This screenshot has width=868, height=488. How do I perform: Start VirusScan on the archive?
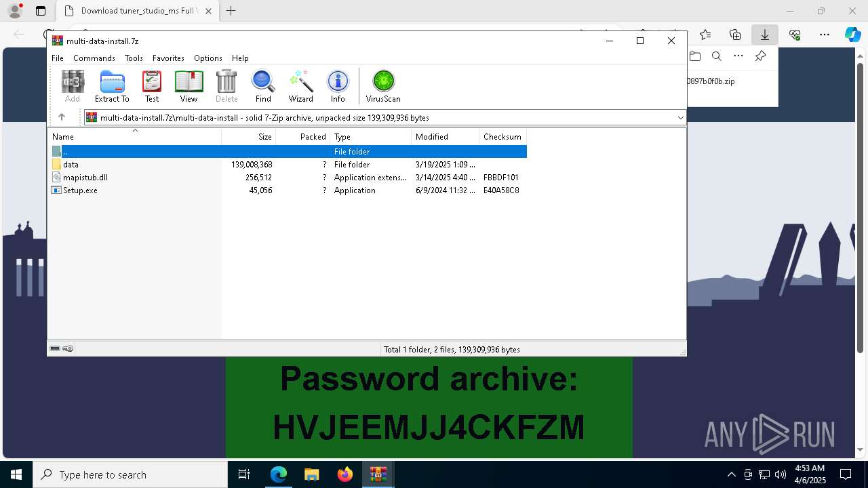[x=383, y=86]
